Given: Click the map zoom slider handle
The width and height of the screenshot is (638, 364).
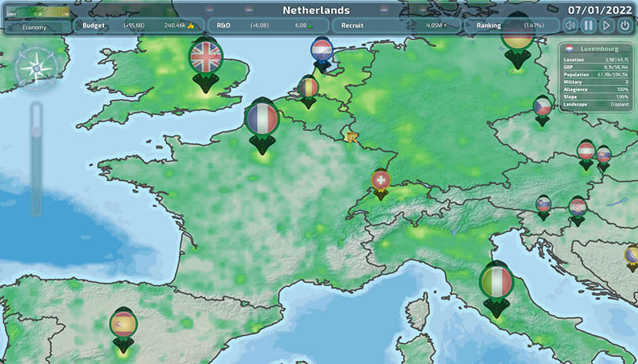Looking at the screenshot, I should 36,132.
